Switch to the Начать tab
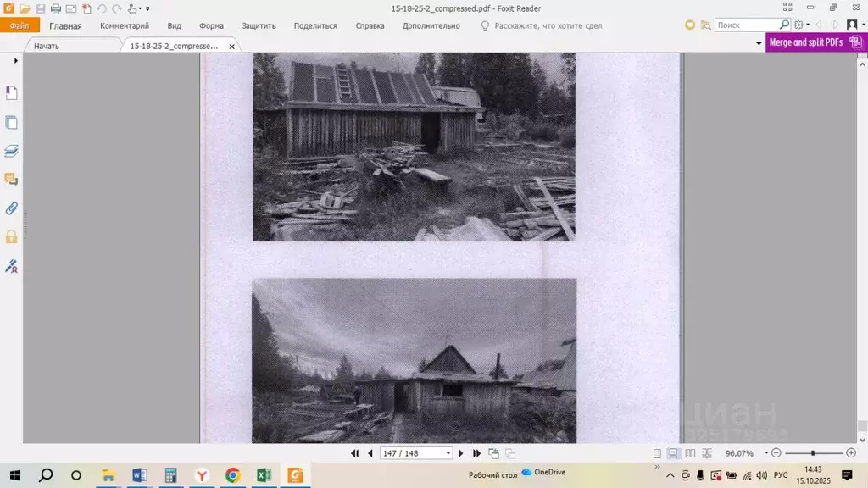The image size is (868, 488). (47, 46)
